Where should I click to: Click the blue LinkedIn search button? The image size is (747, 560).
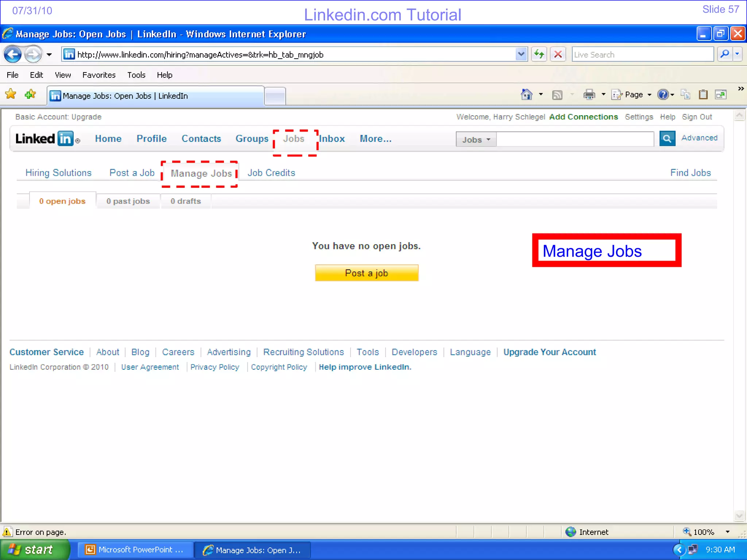667,139
